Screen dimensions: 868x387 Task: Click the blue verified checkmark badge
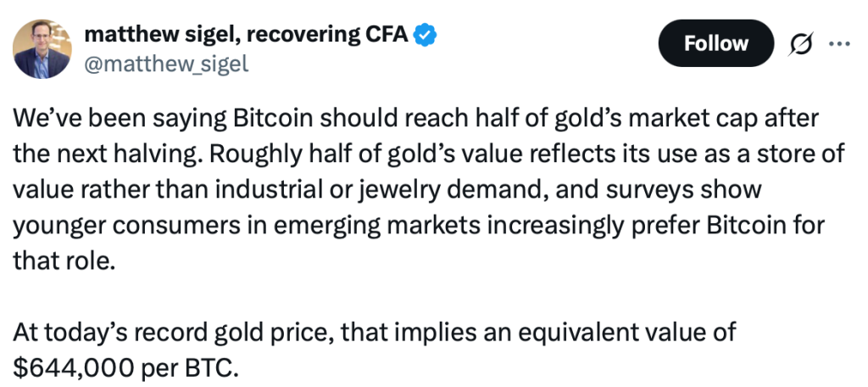(x=425, y=36)
